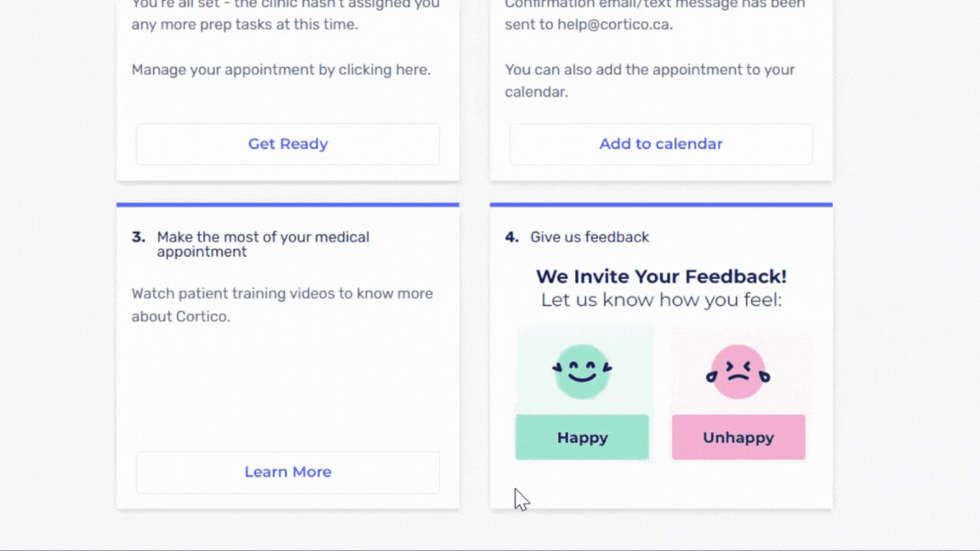The height and width of the screenshot is (551, 980).
Task: Click 'We Invite Your Feedback!' title
Action: [x=661, y=276]
